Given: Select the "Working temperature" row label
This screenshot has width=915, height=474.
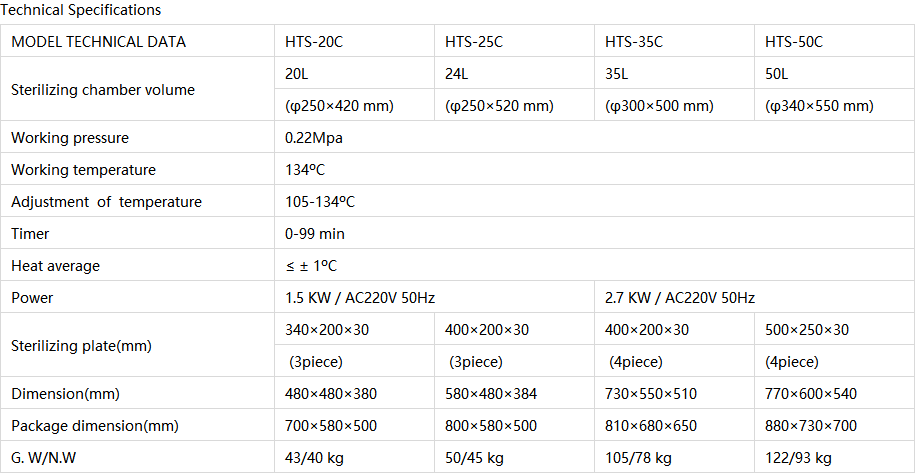Looking at the screenshot, I should (x=83, y=170).
